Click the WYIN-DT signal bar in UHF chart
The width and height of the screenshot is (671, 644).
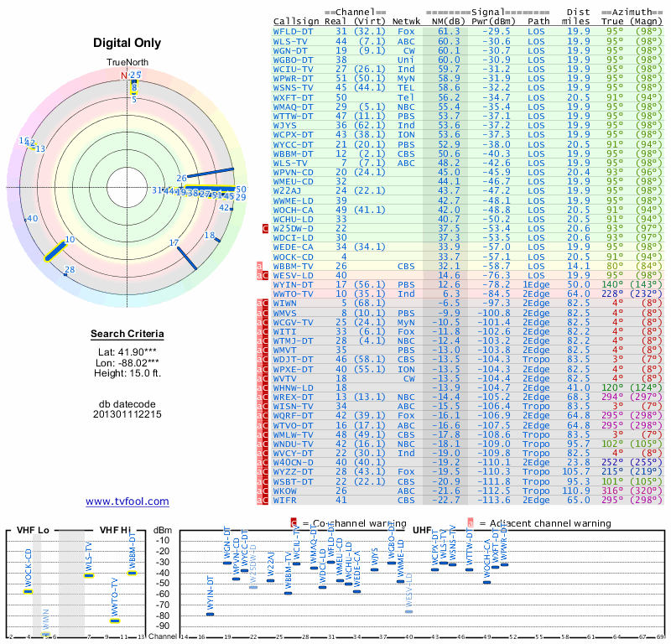211,614
